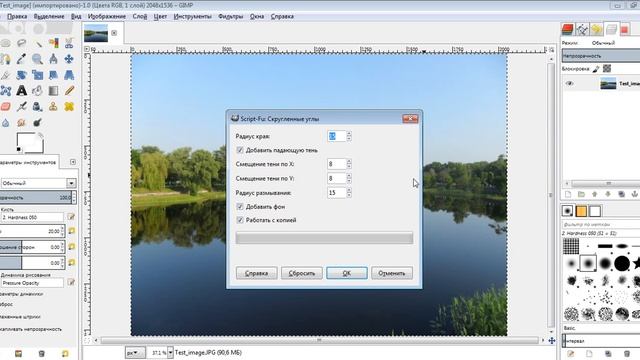Click foreground/background color swatch

pyautogui.click(x=30, y=142)
